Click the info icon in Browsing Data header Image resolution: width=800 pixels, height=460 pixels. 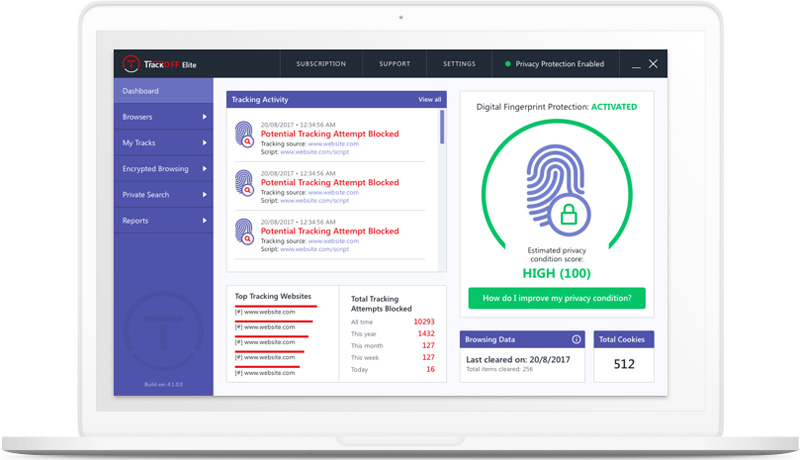click(x=576, y=339)
